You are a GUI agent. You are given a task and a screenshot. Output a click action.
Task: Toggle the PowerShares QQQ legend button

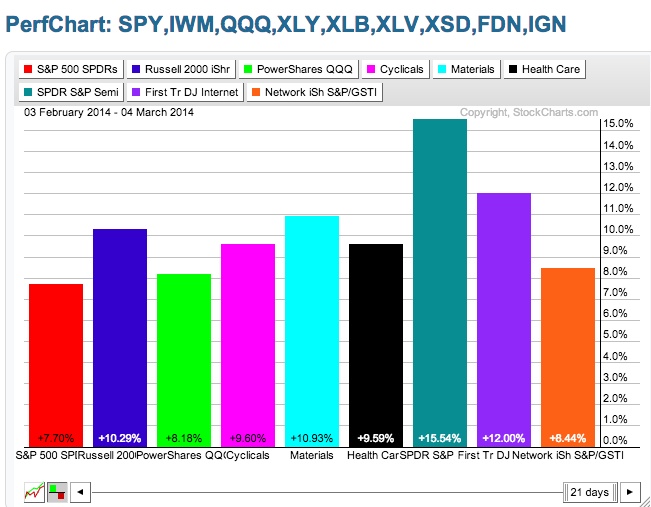point(299,69)
